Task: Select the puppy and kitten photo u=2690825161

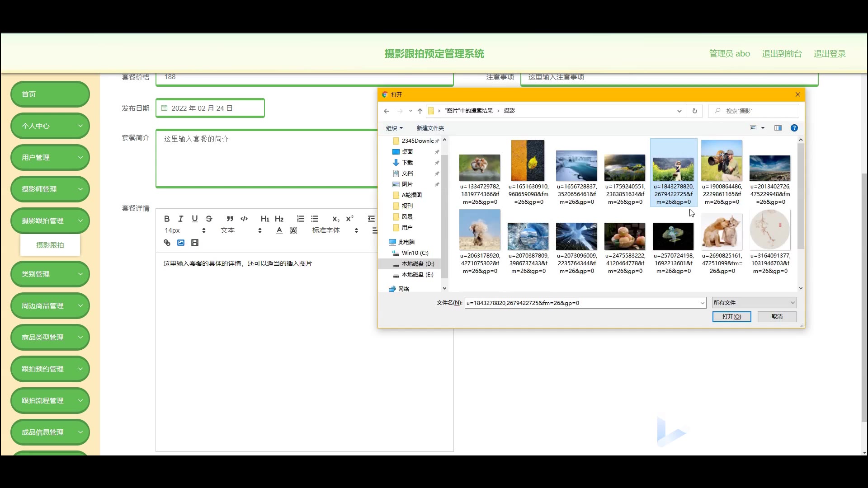Action: (x=722, y=242)
